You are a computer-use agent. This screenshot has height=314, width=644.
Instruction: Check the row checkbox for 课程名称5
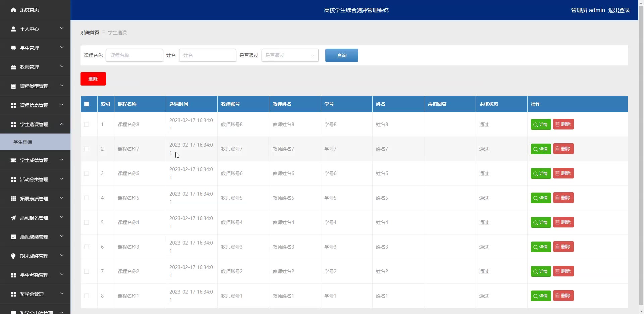pyautogui.click(x=87, y=198)
